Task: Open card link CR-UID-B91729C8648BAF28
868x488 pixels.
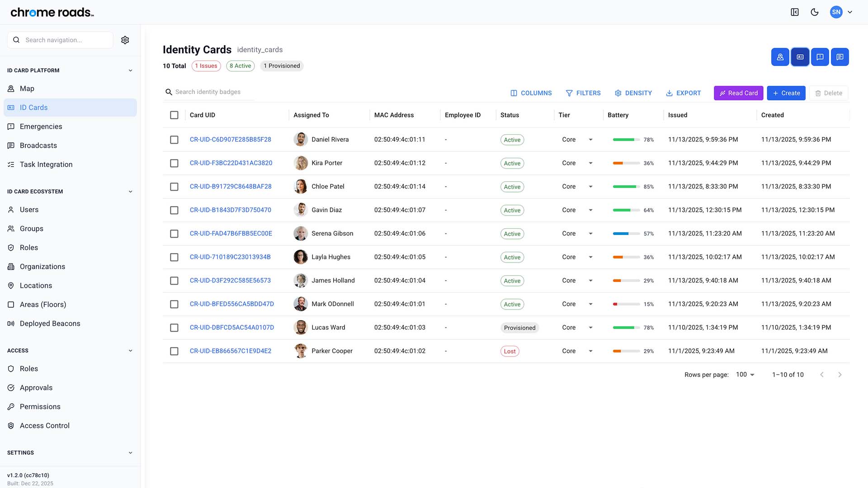Action: (x=231, y=187)
